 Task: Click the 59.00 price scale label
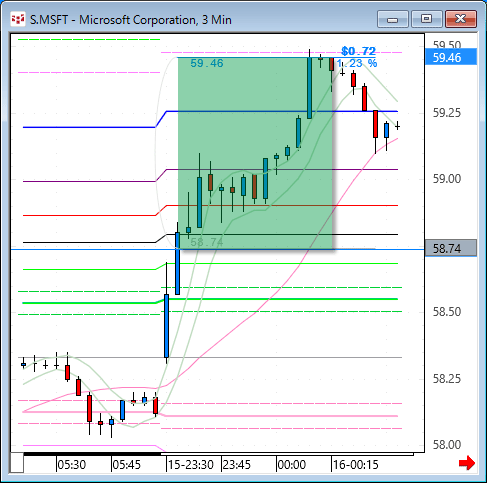click(x=447, y=179)
